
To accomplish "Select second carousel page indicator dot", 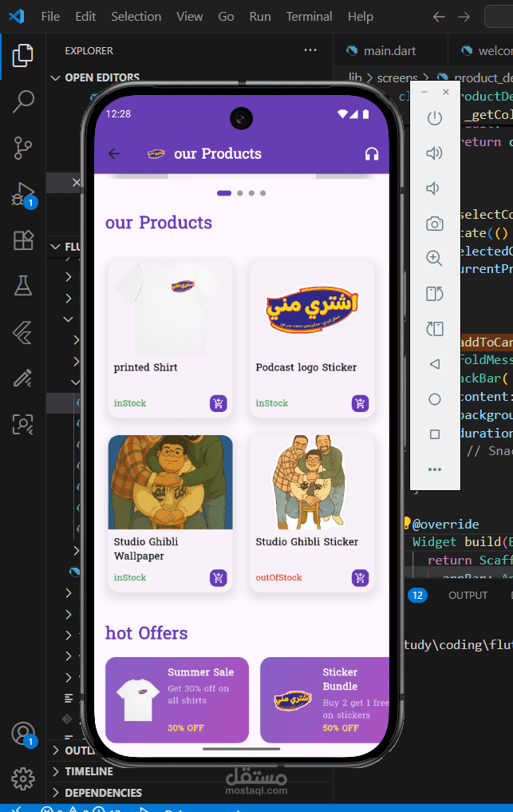I will [x=239, y=193].
